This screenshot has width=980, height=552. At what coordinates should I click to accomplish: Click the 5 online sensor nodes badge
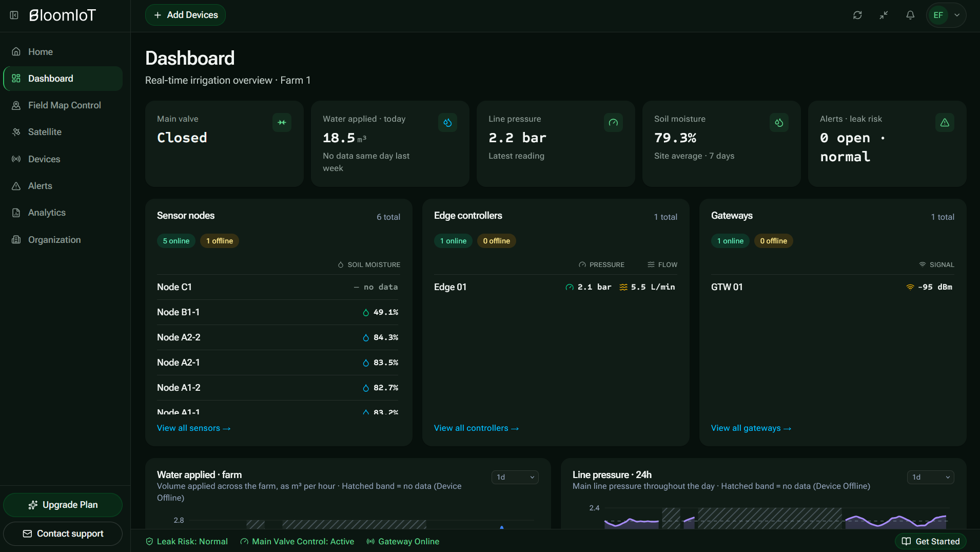tap(176, 241)
